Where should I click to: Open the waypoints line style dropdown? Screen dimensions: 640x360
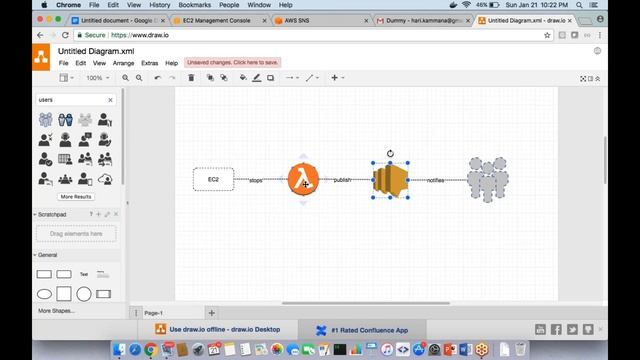[312, 78]
